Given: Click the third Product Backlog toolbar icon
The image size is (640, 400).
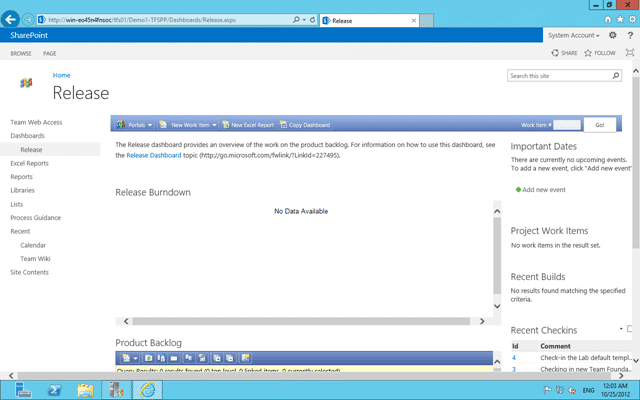Looking at the screenshot, I should [x=162, y=358].
